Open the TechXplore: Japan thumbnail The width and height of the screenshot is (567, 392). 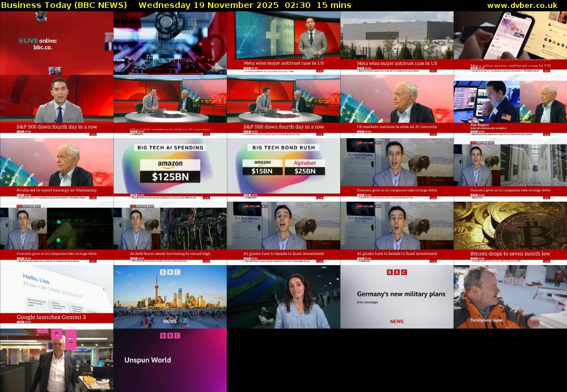[x=510, y=295]
